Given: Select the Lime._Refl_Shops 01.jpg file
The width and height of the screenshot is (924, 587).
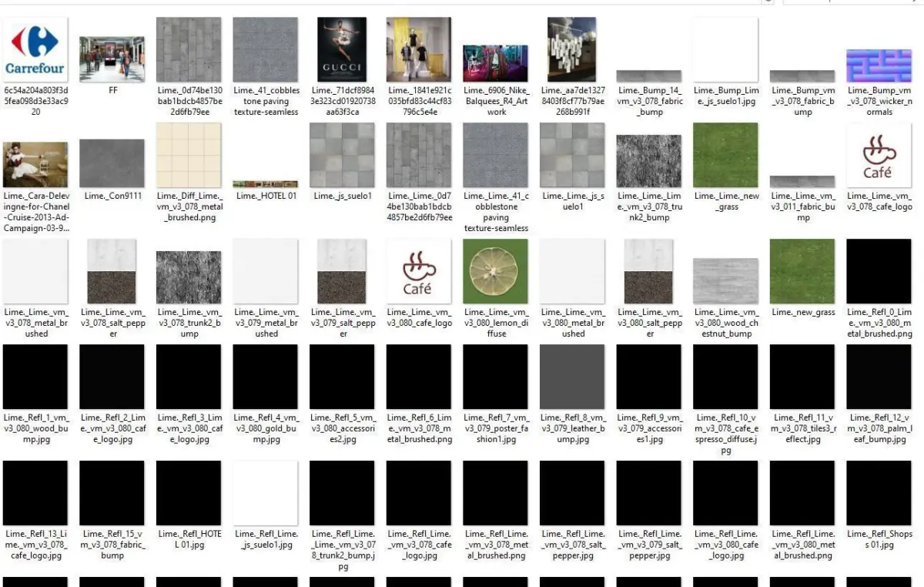Looking at the screenshot, I should [x=879, y=493].
